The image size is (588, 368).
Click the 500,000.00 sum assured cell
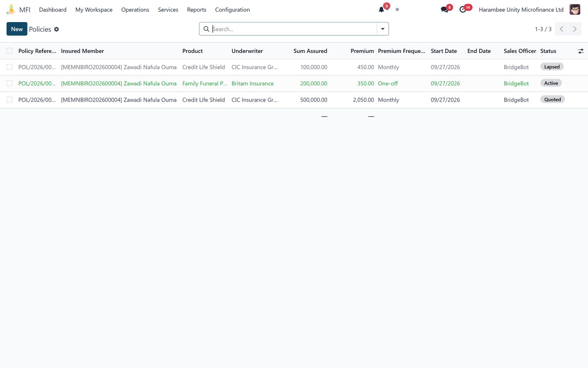(x=313, y=100)
